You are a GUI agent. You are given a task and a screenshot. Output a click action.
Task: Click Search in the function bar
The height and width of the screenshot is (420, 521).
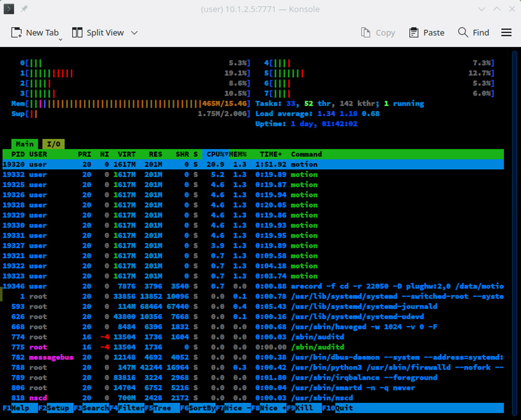(95, 408)
